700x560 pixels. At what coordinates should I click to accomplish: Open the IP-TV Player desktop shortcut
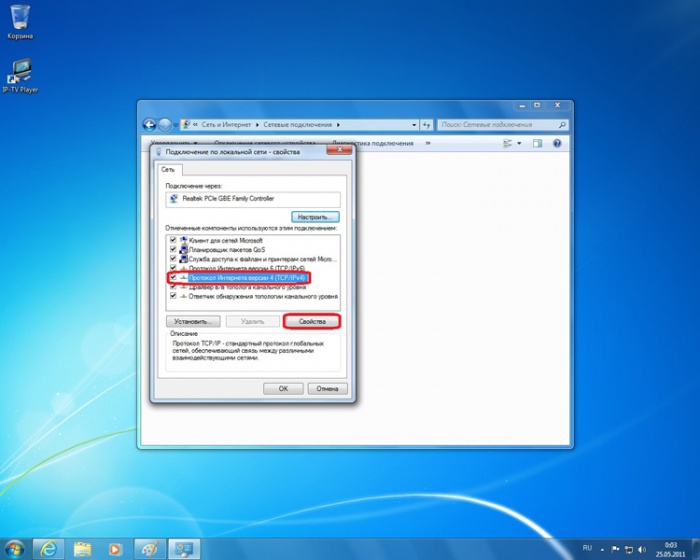tap(19, 71)
